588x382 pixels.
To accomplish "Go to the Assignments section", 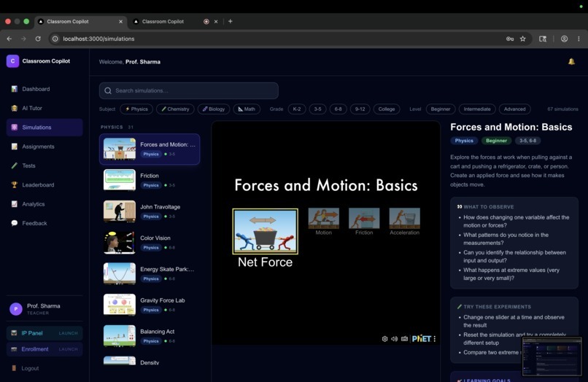I will [x=45, y=147].
